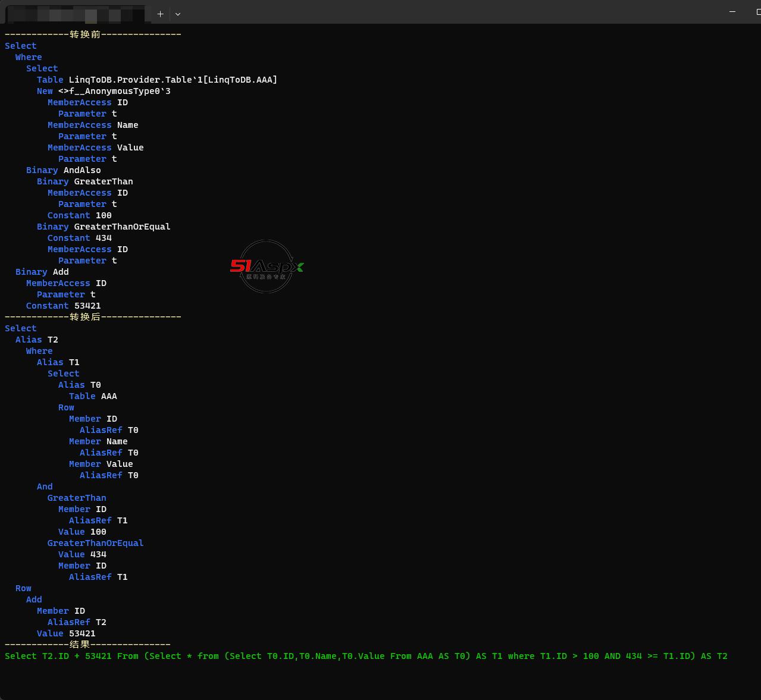Minimize the terminal window
This screenshot has width=761, height=700.
click(x=732, y=11)
